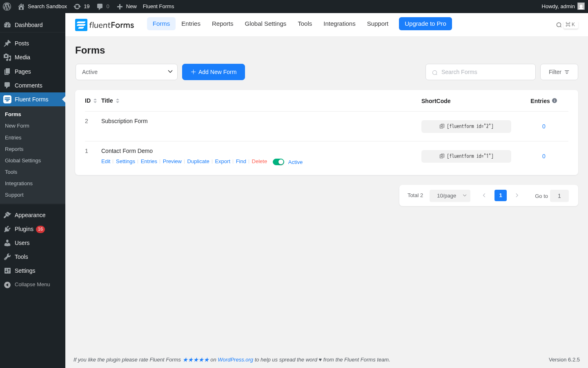Image resolution: width=588 pixels, height=368 pixels.
Task: Open the Tools top tab
Action: pos(305,24)
